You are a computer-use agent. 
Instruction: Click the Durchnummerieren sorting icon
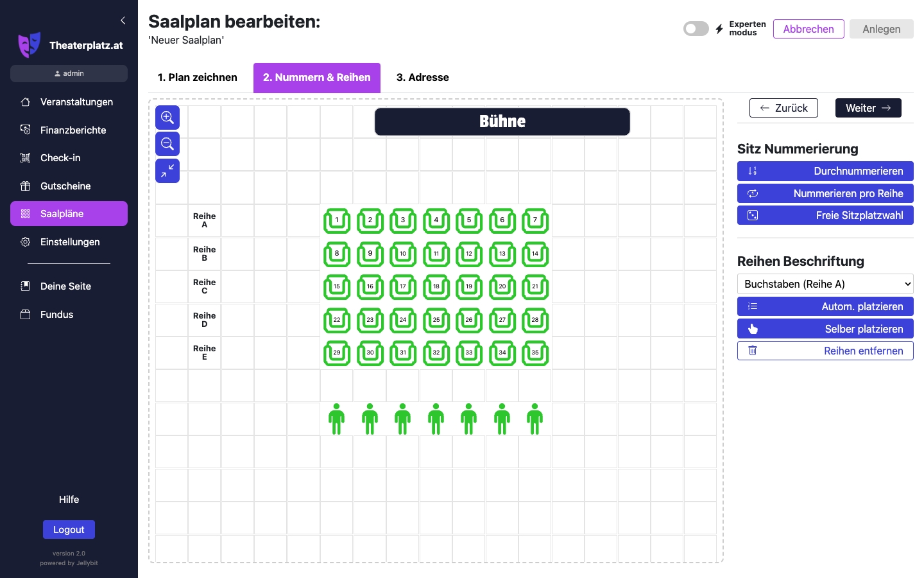(753, 171)
